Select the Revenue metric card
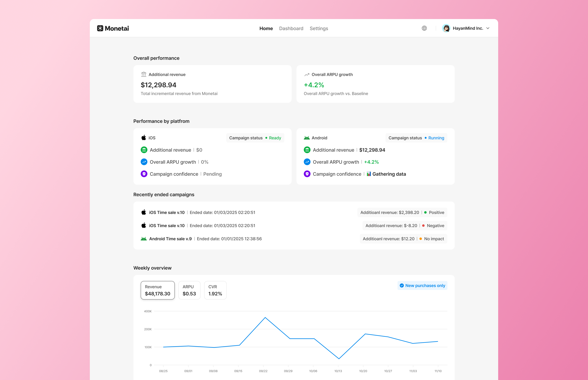The image size is (588, 380). 157,290
